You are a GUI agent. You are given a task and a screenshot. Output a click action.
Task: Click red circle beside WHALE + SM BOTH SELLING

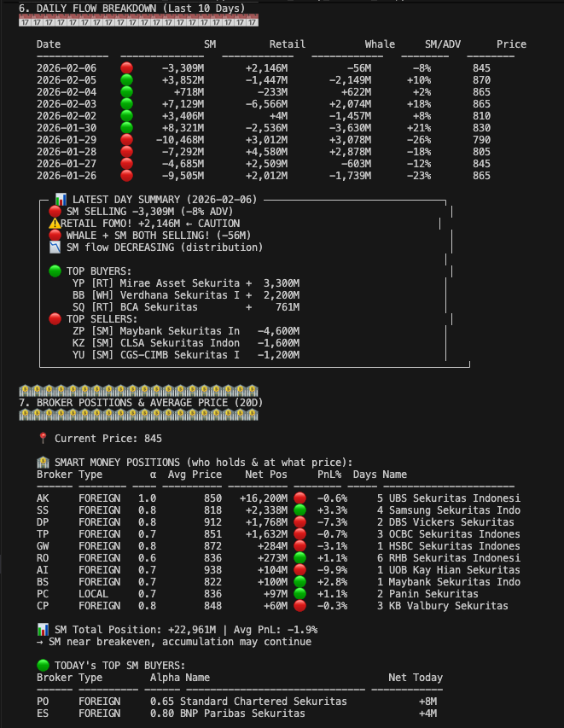click(55, 236)
